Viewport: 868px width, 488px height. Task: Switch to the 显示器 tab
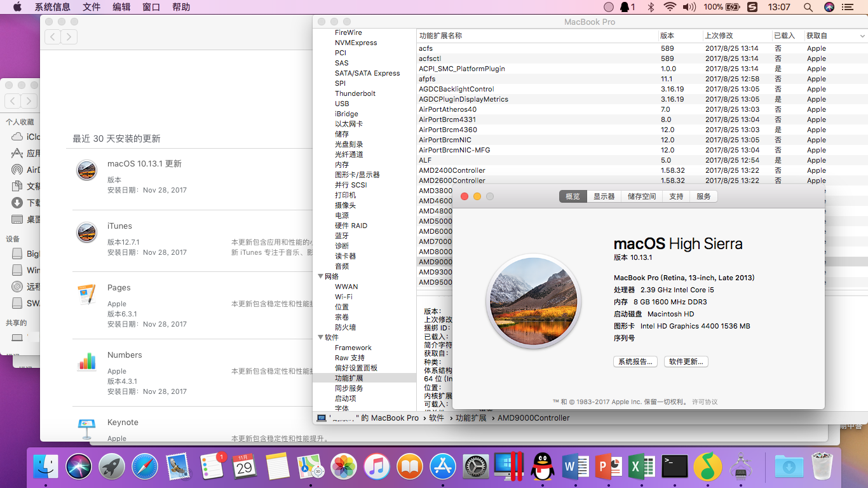click(x=604, y=196)
